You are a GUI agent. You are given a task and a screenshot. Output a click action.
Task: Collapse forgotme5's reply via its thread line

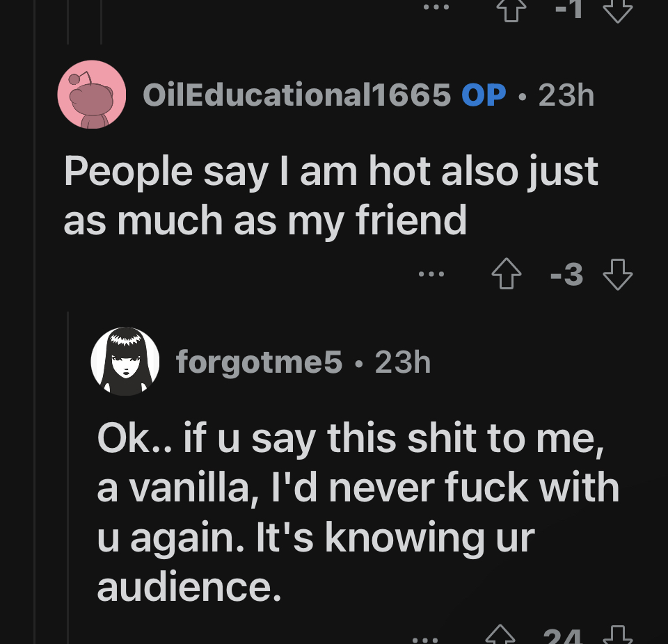68,477
